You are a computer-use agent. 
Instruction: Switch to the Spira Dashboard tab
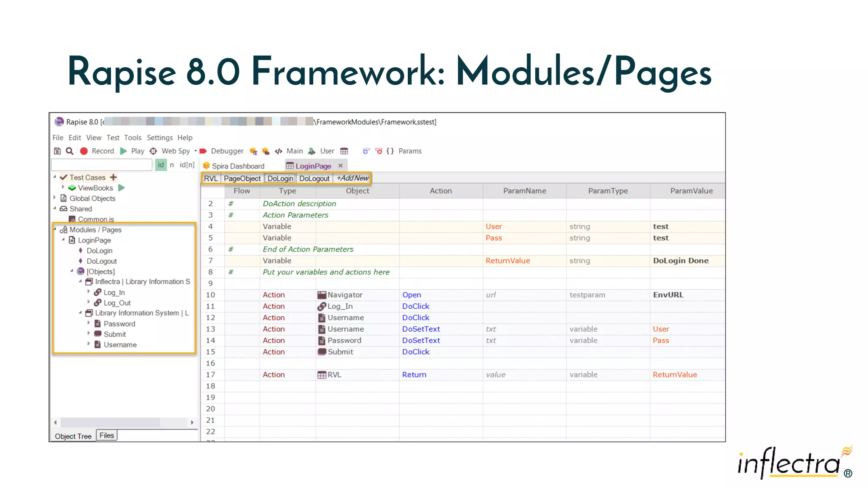(234, 166)
